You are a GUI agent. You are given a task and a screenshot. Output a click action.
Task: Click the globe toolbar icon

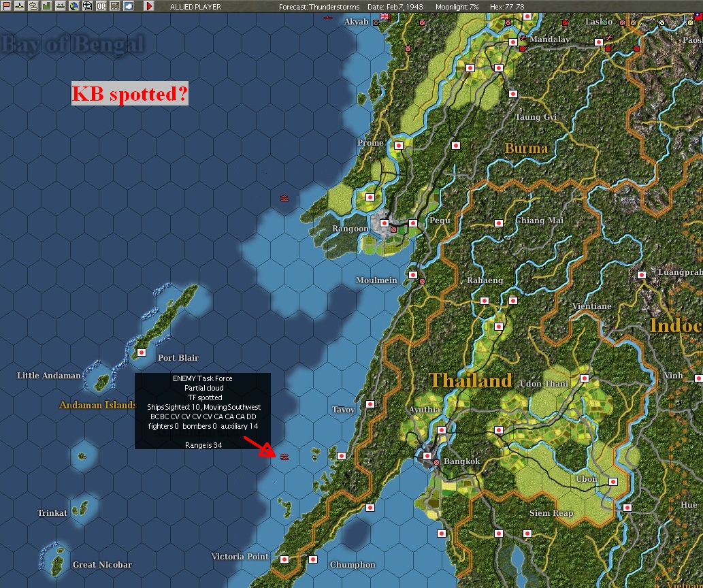tap(74, 6)
